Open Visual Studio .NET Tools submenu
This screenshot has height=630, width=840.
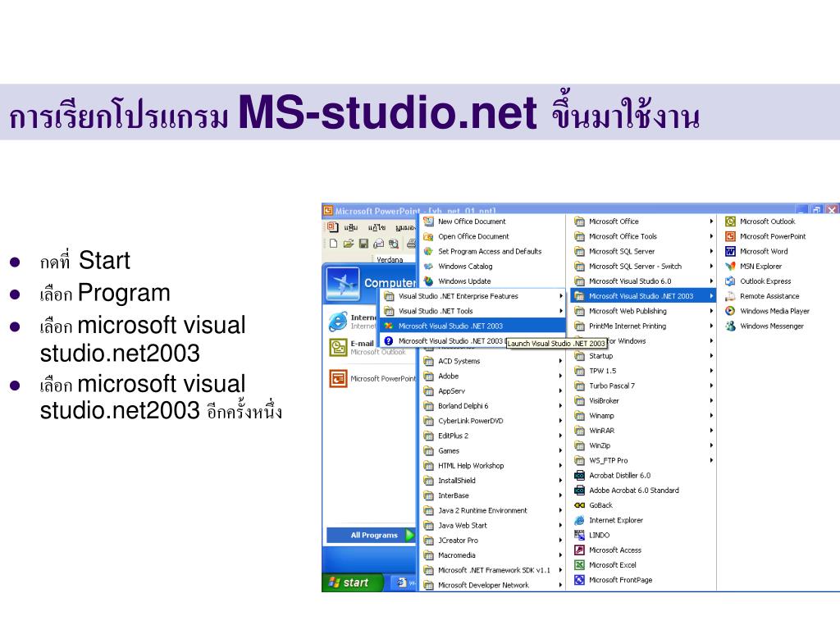472,311
